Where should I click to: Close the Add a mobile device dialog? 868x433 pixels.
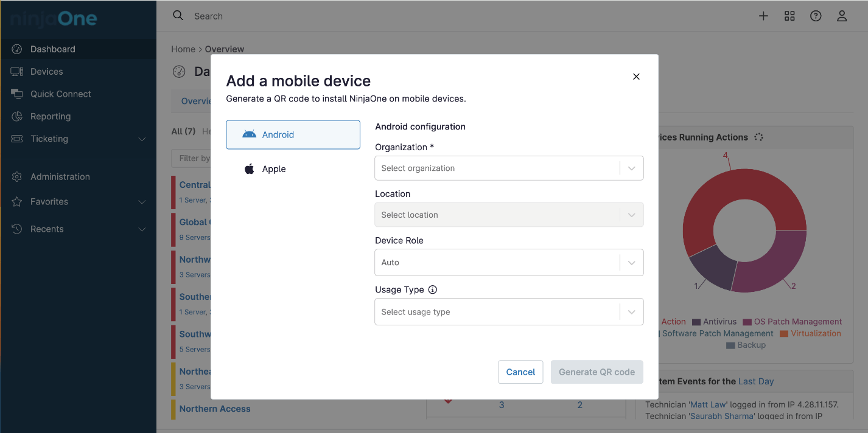click(636, 77)
